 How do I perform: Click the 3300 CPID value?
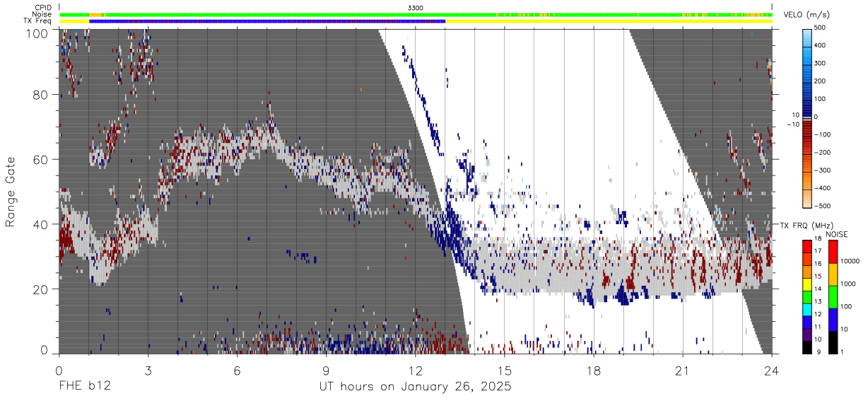tap(416, 8)
